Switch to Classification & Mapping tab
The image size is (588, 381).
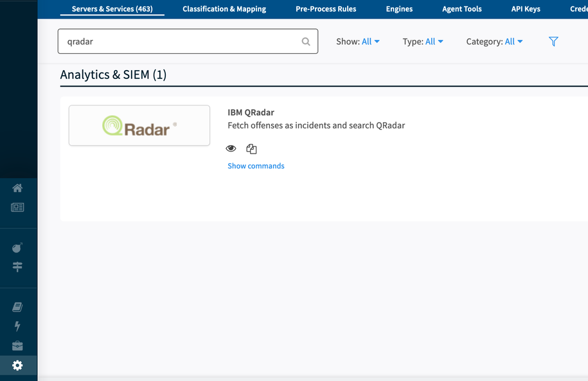(224, 9)
